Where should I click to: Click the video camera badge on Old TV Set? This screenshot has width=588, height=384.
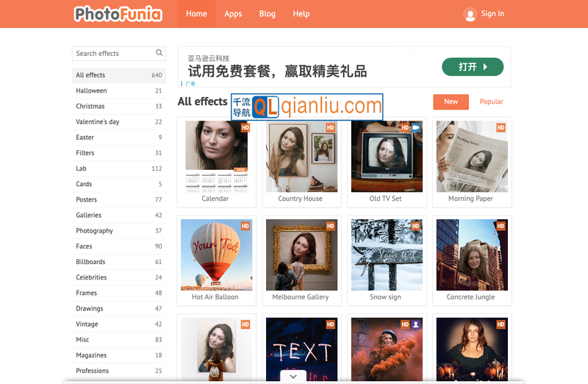(x=415, y=127)
